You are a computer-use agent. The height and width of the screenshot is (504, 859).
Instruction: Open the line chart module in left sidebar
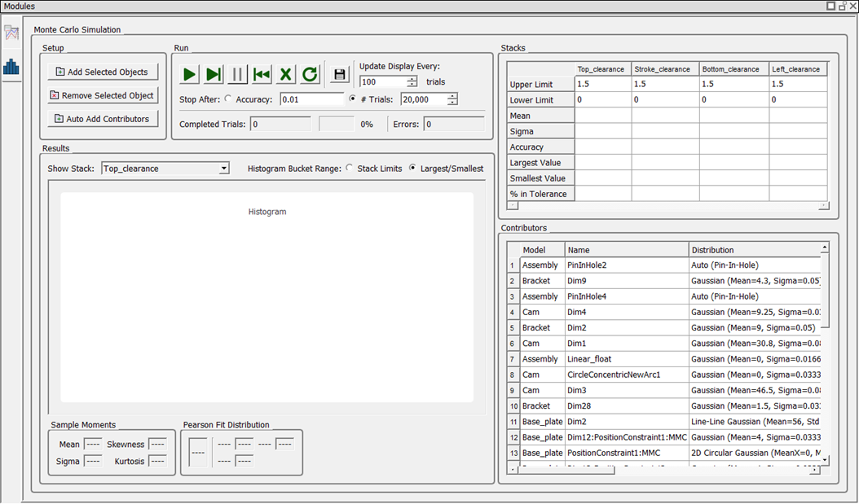11,33
